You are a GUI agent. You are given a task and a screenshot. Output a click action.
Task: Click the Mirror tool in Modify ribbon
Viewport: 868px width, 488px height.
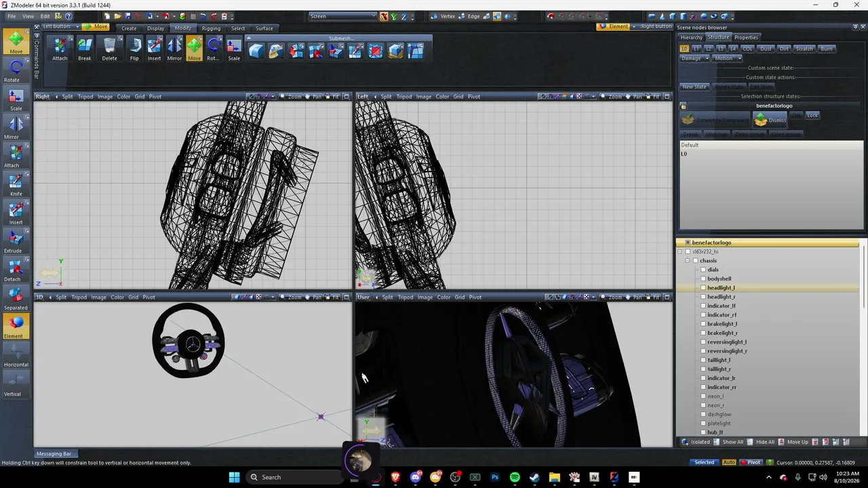click(174, 49)
